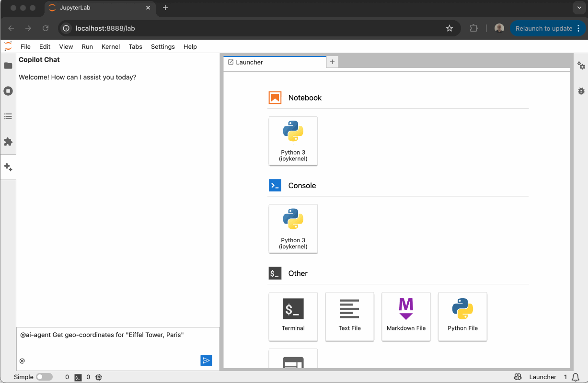The image size is (588, 383).
Task: Open the Tabs menu
Action: point(136,46)
